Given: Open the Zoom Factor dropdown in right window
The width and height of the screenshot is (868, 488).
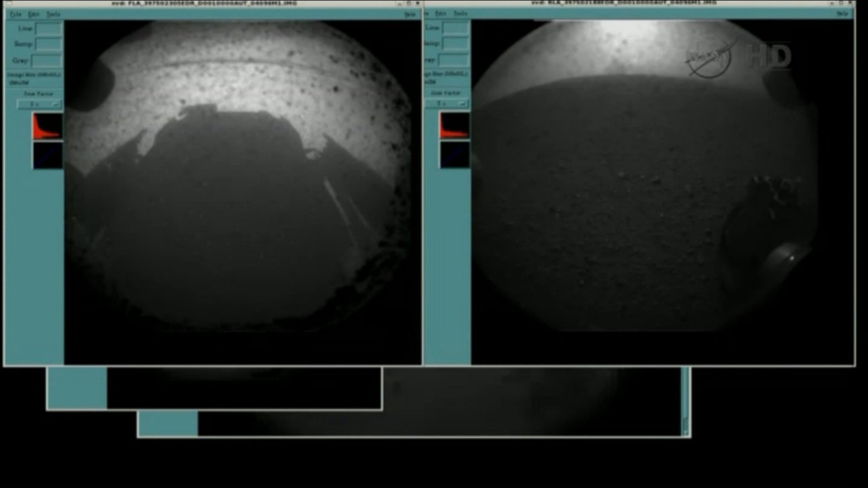Looking at the screenshot, I should pos(446,103).
